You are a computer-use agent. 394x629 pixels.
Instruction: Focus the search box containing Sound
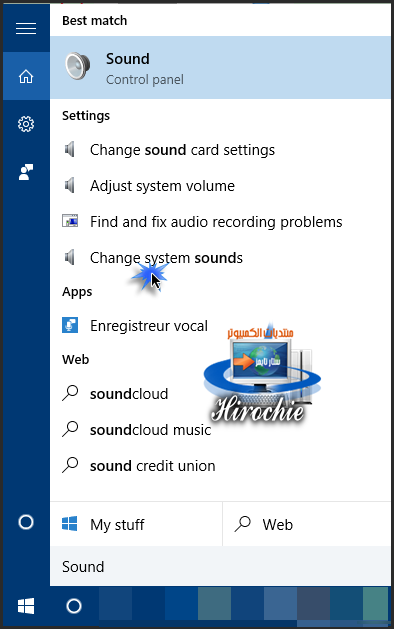click(x=220, y=566)
